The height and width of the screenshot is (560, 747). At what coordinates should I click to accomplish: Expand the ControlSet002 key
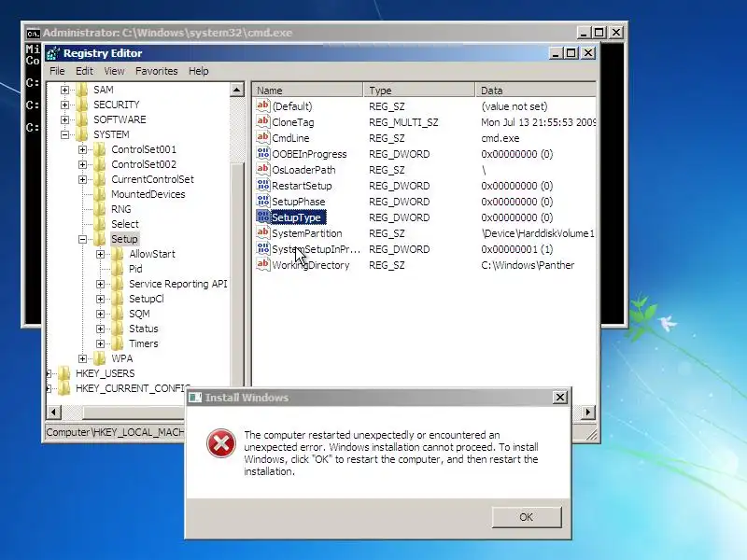(82, 164)
